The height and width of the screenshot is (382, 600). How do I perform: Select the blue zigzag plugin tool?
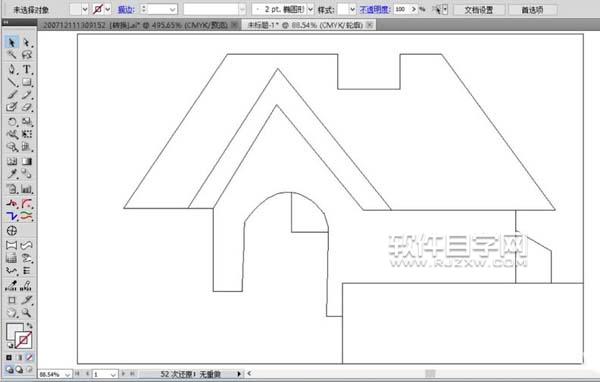tap(12, 216)
